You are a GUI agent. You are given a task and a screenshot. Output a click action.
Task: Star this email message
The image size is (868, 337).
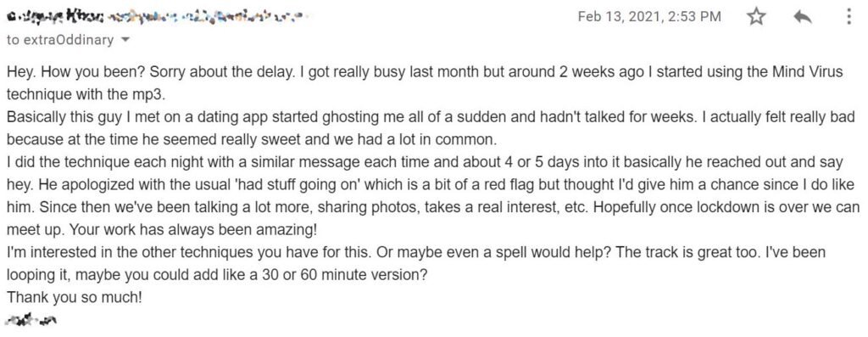[755, 17]
